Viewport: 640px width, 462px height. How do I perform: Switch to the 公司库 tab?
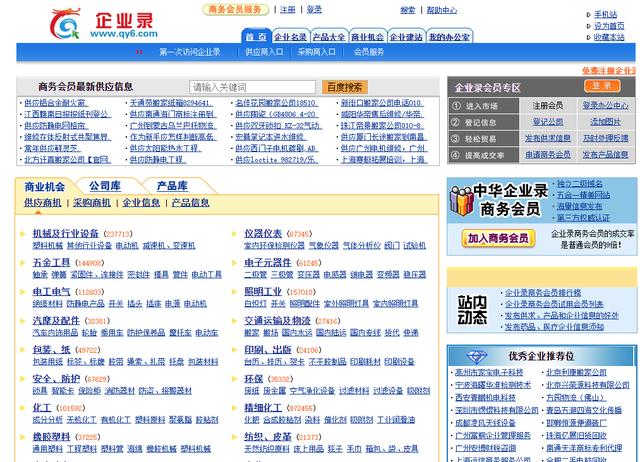105,186
